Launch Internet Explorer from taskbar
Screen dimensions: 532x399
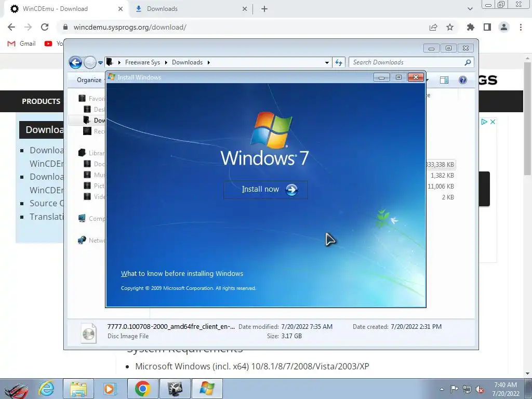point(46,389)
